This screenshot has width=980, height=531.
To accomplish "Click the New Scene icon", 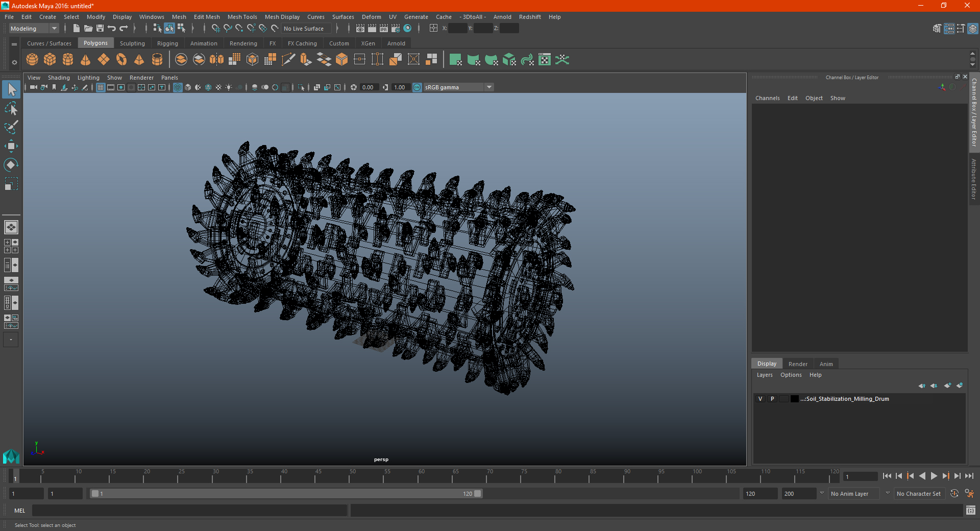I will click(77, 29).
